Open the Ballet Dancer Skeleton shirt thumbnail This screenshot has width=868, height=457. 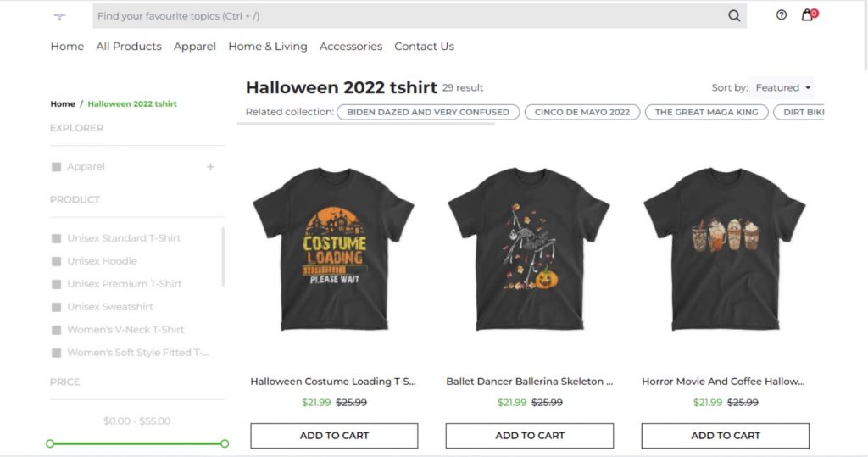(x=529, y=250)
